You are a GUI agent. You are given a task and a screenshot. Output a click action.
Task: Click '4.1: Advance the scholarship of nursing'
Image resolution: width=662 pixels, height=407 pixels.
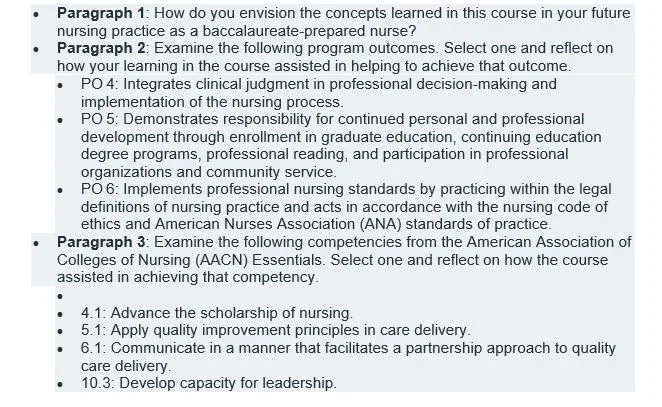[217, 313]
